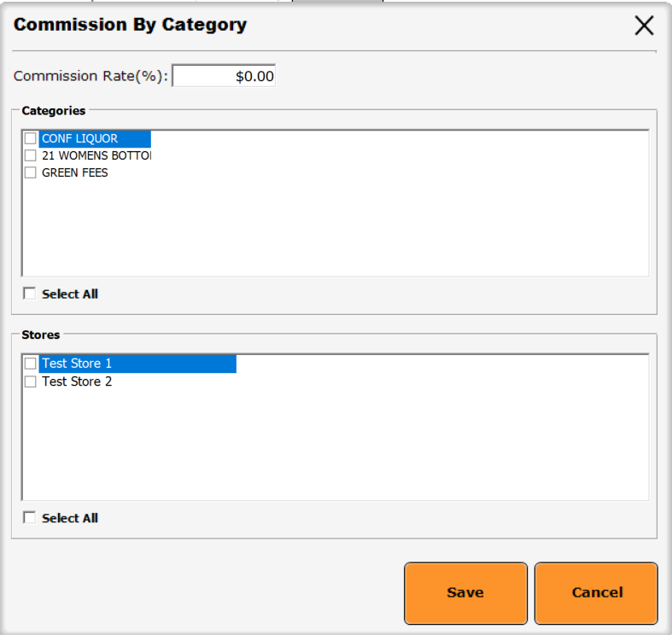Click the Commission Rate input field
The image size is (672, 635).
(x=225, y=76)
